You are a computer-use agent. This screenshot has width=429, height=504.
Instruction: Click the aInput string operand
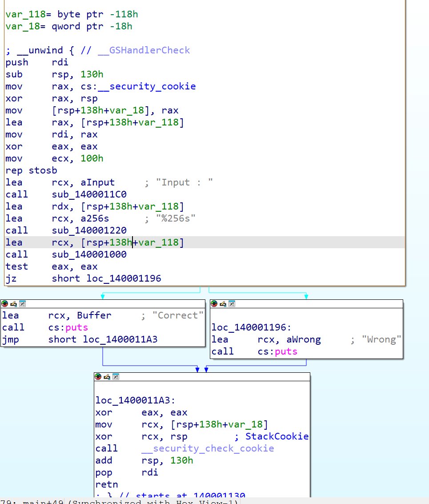(81, 182)
